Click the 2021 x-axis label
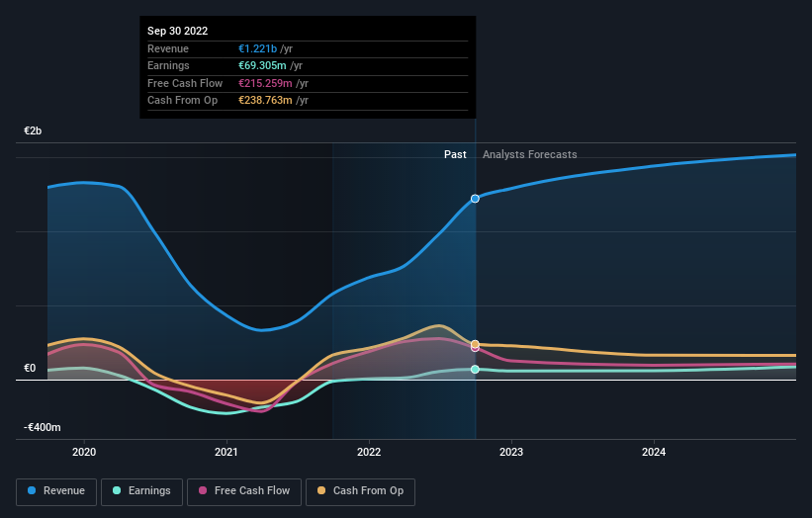812x518 pixels. (x=226, y=452)
